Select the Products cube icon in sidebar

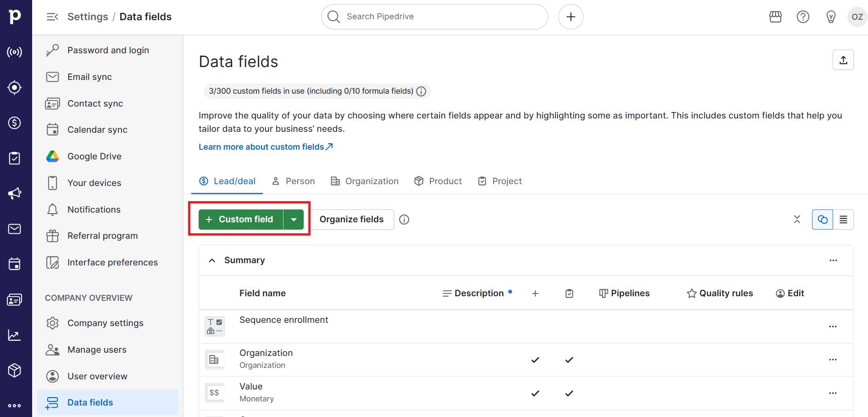[14, 370]
